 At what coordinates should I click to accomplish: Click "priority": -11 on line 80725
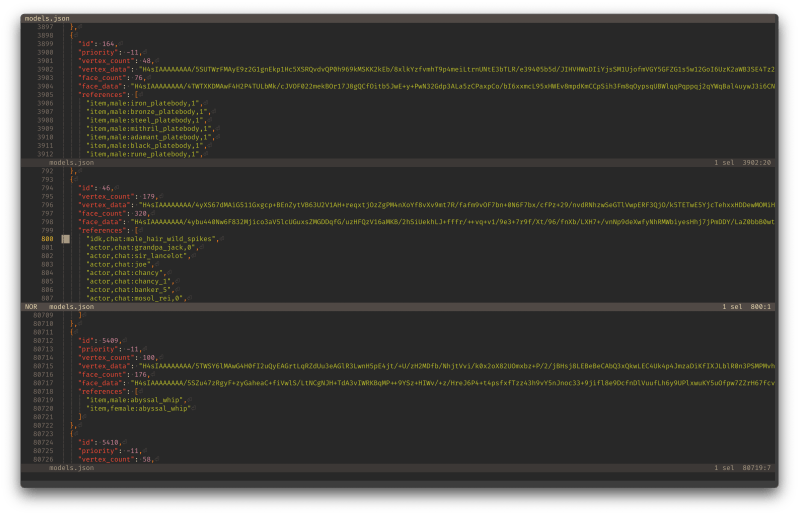[110, 451]
